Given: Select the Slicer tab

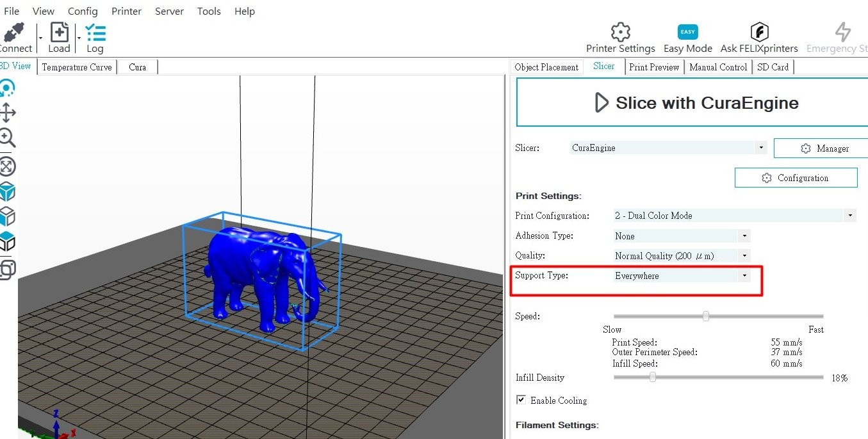Looking at the screenshot, I should [x=603, y=66].
